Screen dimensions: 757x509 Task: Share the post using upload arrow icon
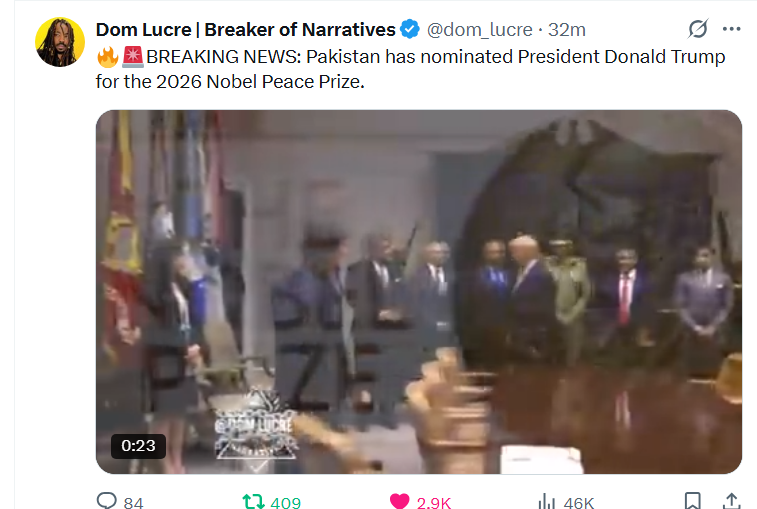point(732,501)
